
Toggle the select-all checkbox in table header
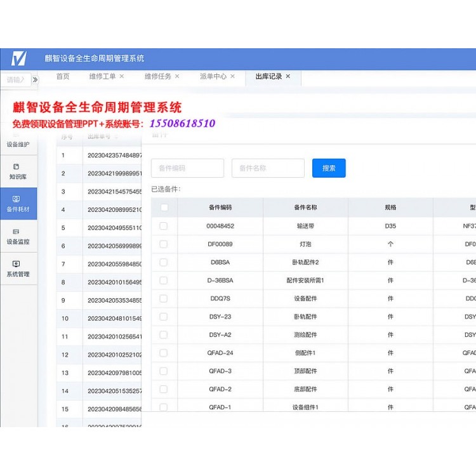click(164, 208)
